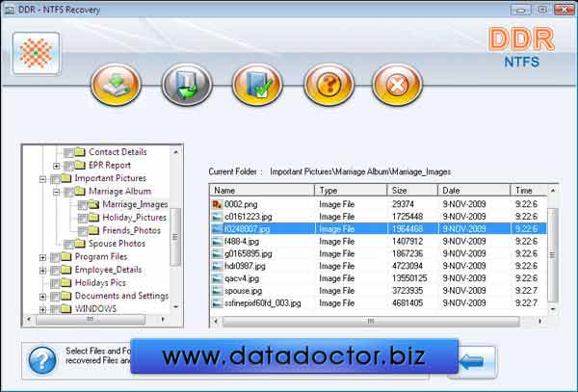Click the file list vertical scrollbar thumb
Image resolution: width=578 pixels, height=392 pixels.
pos(552,254)
